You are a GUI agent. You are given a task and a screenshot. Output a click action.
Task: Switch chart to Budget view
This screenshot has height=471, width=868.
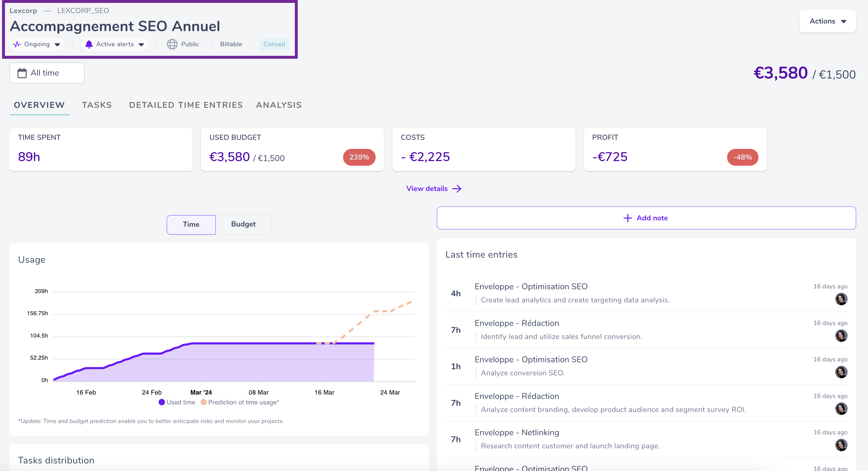243,224
